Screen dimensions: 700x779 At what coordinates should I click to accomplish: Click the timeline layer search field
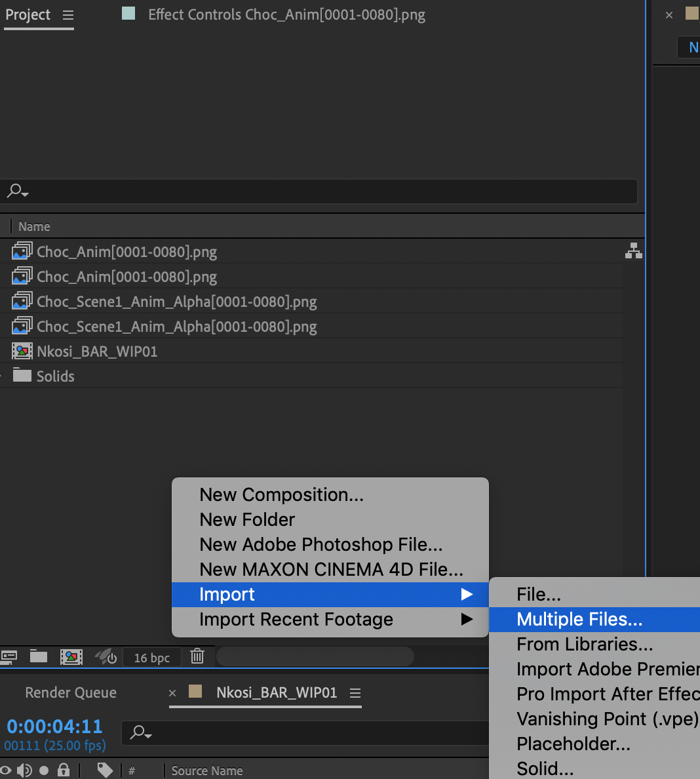coord(305,733)
